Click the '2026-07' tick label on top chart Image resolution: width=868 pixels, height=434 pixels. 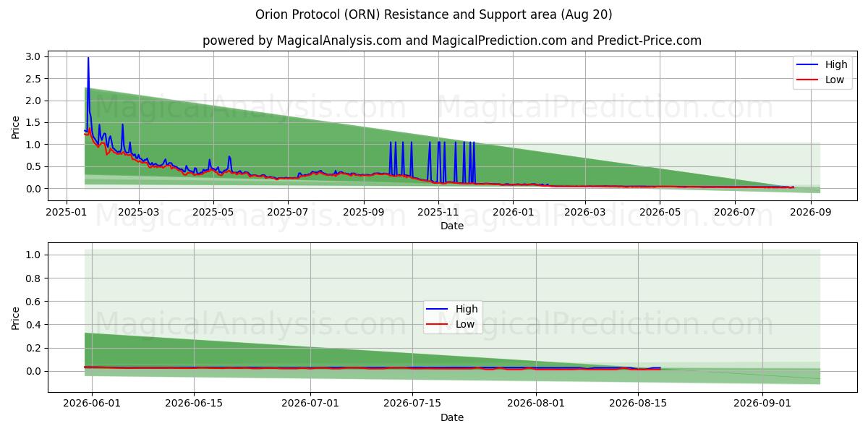tap(733, 212)
